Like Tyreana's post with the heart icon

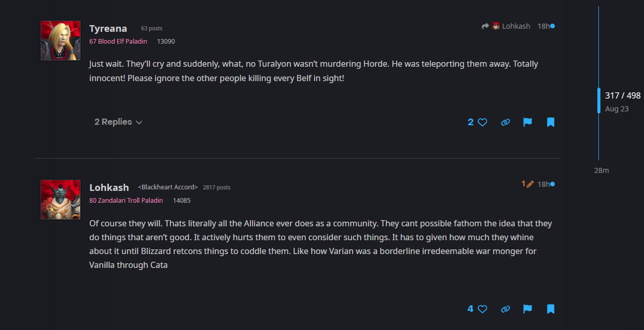tap(482, 122)
